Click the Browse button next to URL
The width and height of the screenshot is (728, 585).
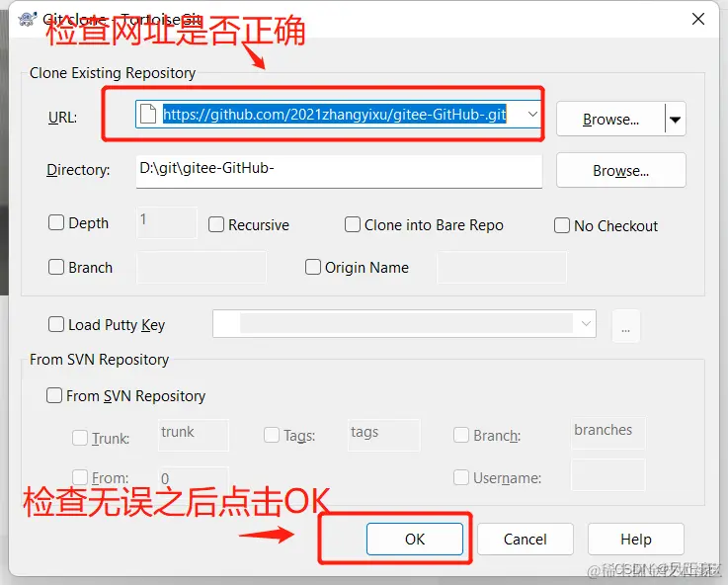(x=610, y=119)
